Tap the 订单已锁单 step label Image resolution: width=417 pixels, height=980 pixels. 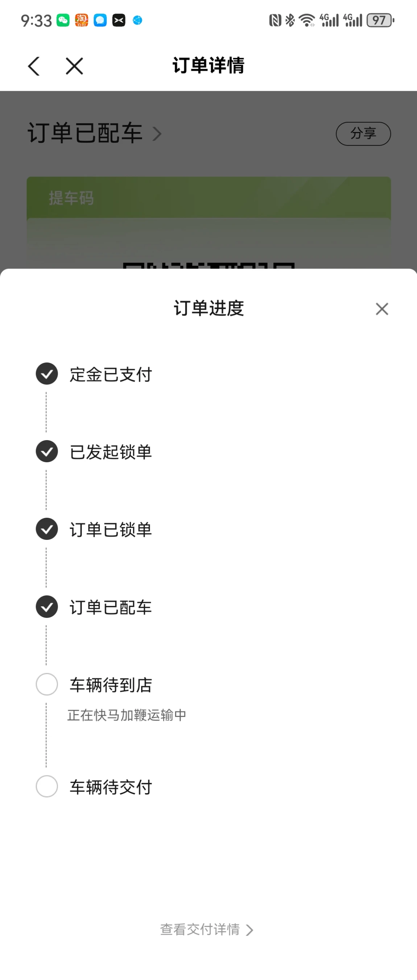tap(111, 530)
